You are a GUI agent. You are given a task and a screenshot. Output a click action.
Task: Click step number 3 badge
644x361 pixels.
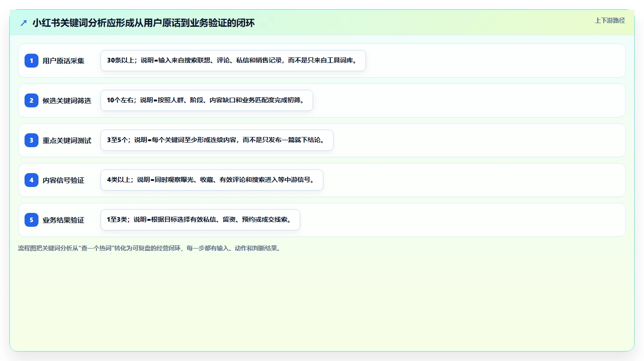[32, 140]
